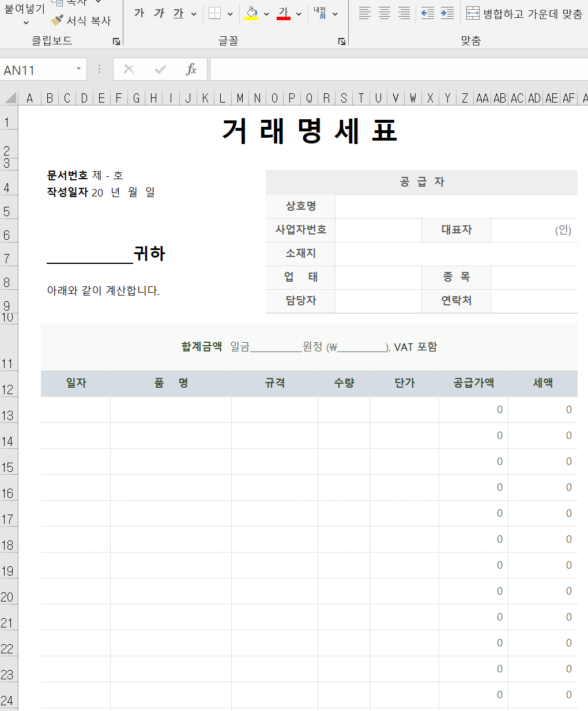Toggle left text alignment
Screen dimensions: 588x711
[364, 13]
